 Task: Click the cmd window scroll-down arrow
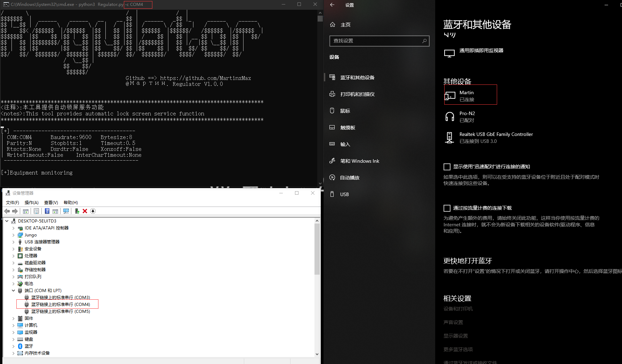coord(320,184)
